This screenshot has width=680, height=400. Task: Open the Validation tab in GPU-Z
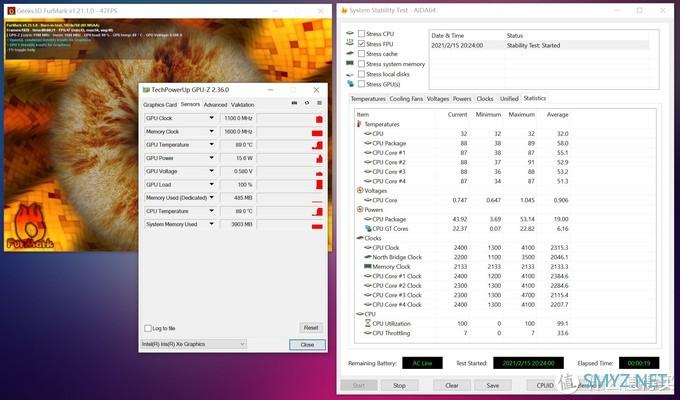pyautogui.click(x=242, y=105)
